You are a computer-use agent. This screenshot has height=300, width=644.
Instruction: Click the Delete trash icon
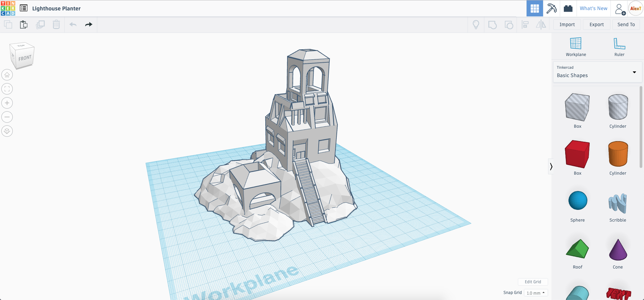click(x=56, y=24)
